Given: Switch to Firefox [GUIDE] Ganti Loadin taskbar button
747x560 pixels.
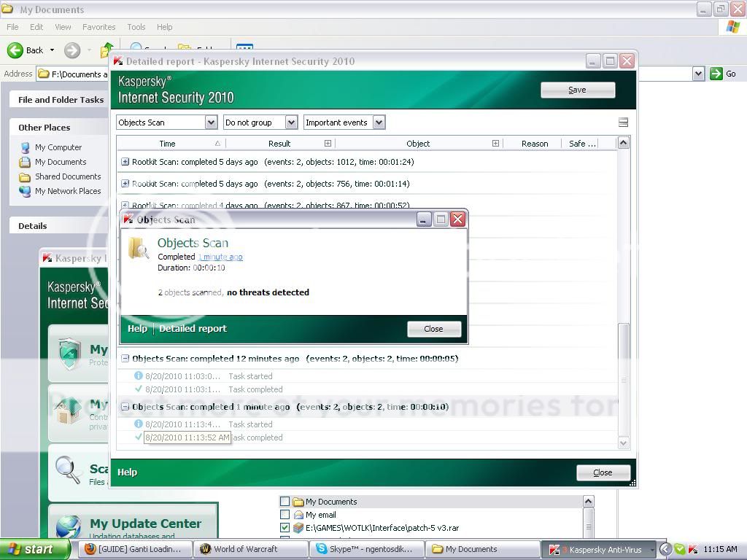Looking at the screenshot, I should tap(135, 549).
